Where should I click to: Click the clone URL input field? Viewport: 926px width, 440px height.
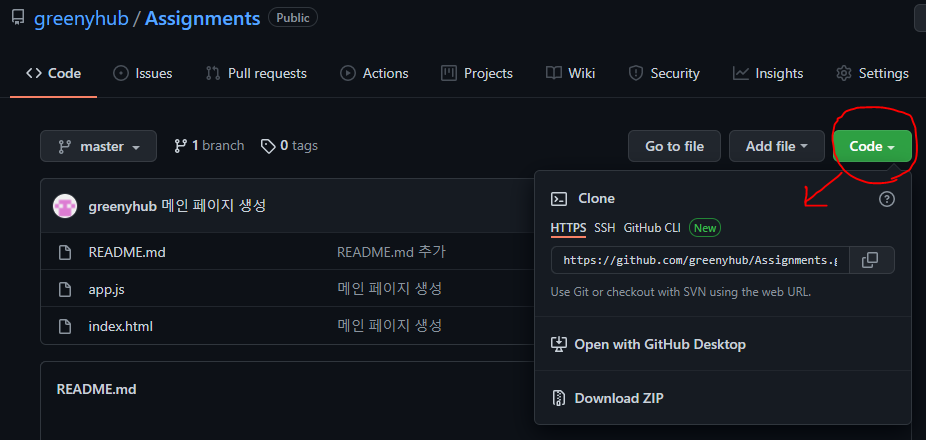tap(700, 260)
